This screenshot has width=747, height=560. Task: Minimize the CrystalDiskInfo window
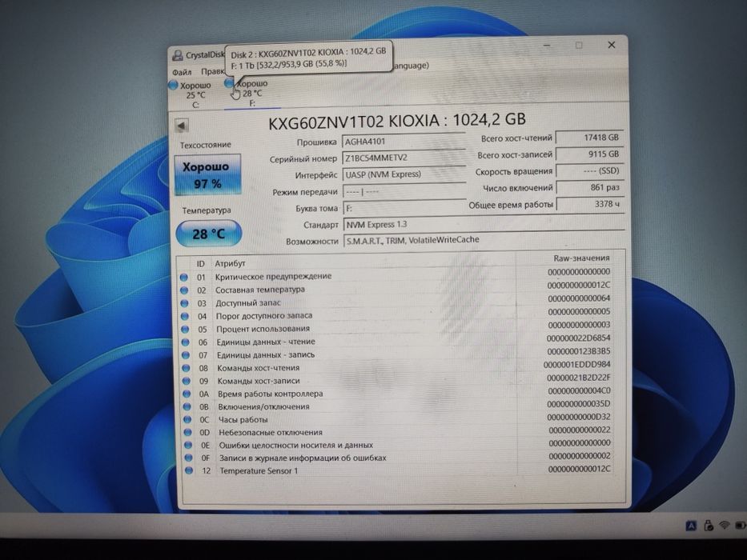point(548,46)
